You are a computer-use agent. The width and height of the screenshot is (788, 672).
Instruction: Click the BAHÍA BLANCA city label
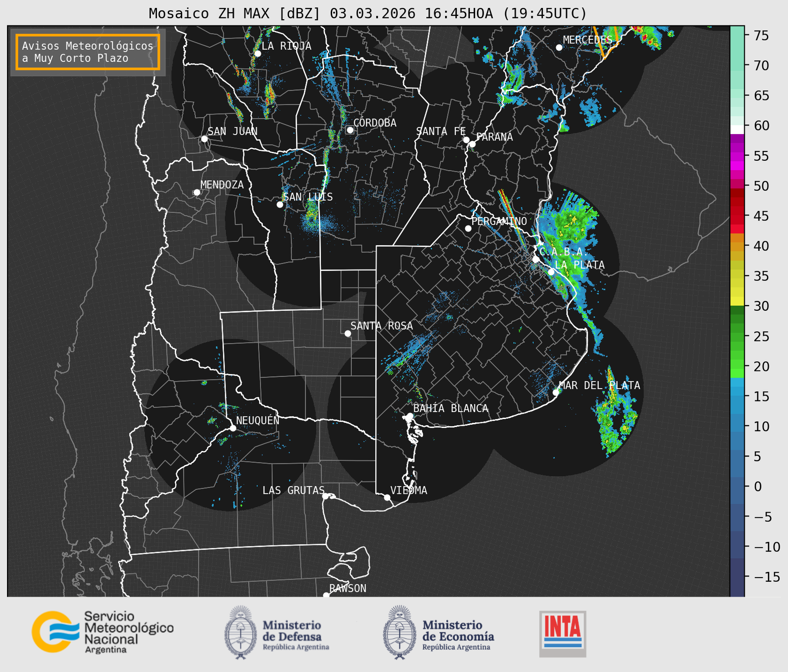[x=451, y=408]
